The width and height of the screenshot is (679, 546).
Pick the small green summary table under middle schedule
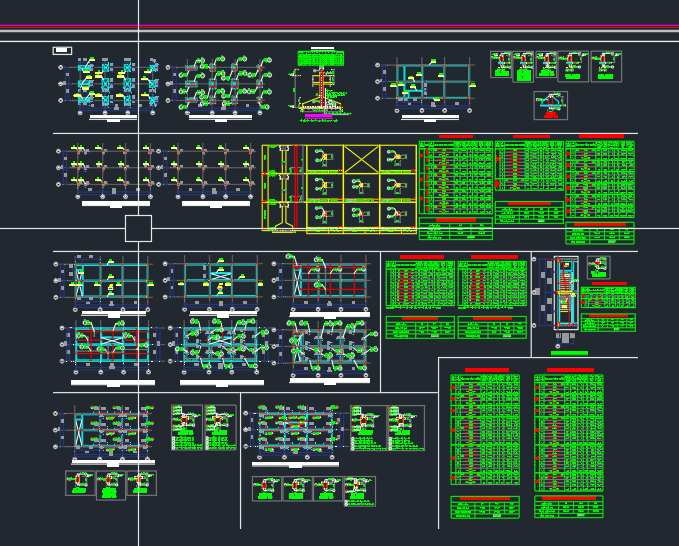coord(529,213)
